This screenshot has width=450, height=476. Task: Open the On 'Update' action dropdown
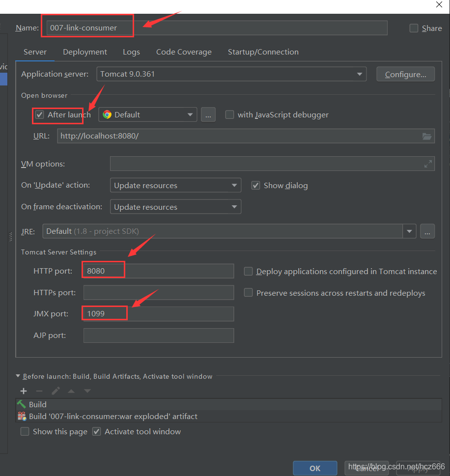click(175, 185)
